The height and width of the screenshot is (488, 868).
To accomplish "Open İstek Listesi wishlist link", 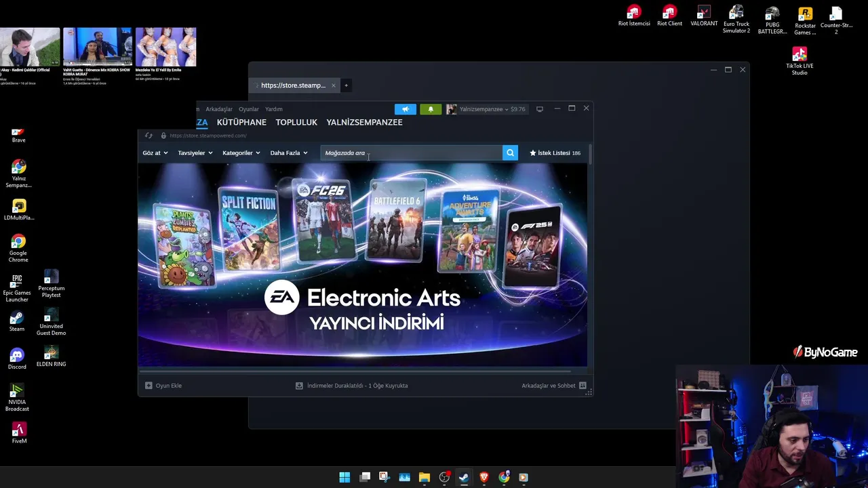I will click(x=555, y=153).
